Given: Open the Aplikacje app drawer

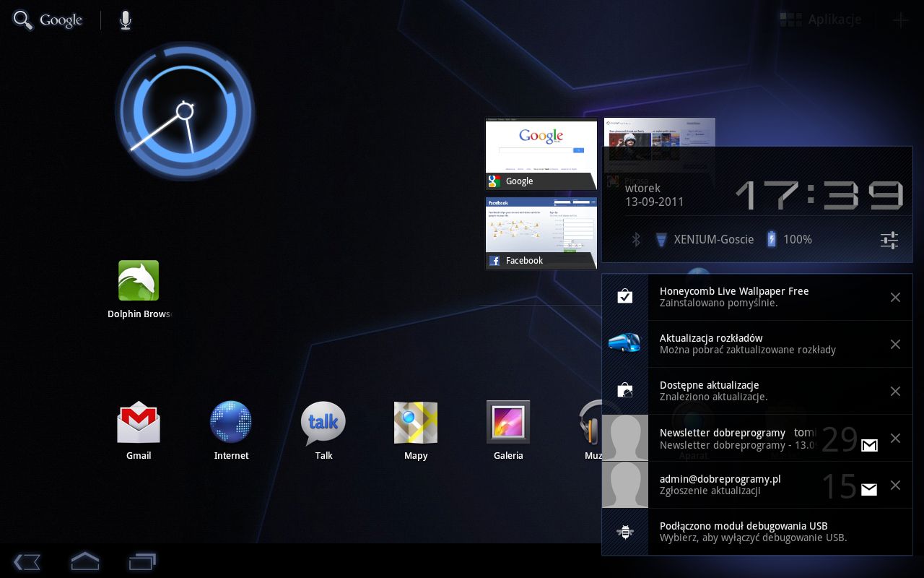Looking at the screenshot, I should 821,20.
